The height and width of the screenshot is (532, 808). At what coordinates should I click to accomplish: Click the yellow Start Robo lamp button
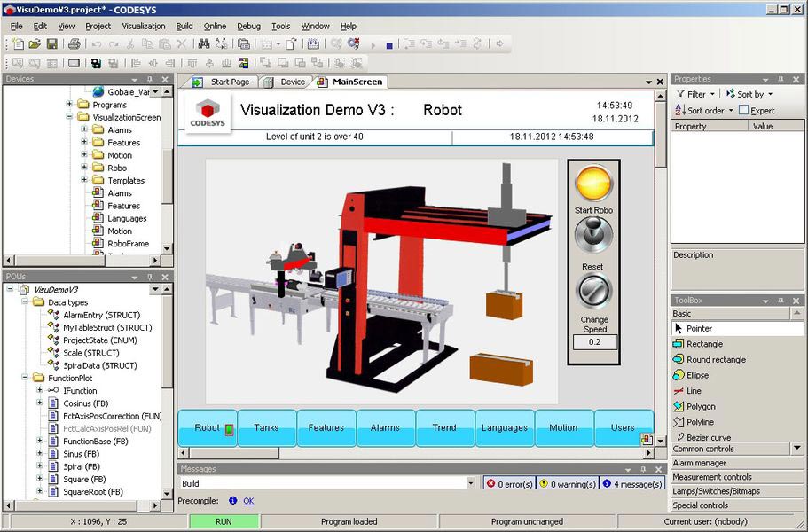point(593,183)
